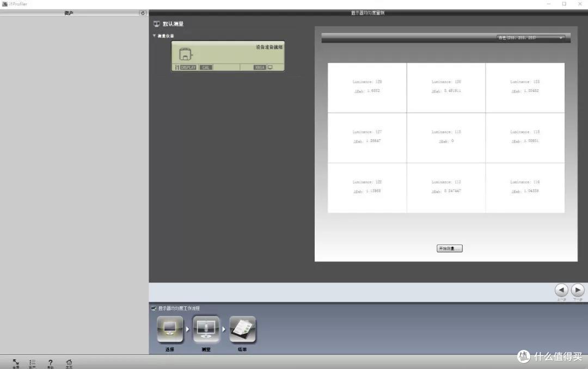
Task: Select the top-right uniformity grid cell
Action: 525,88
